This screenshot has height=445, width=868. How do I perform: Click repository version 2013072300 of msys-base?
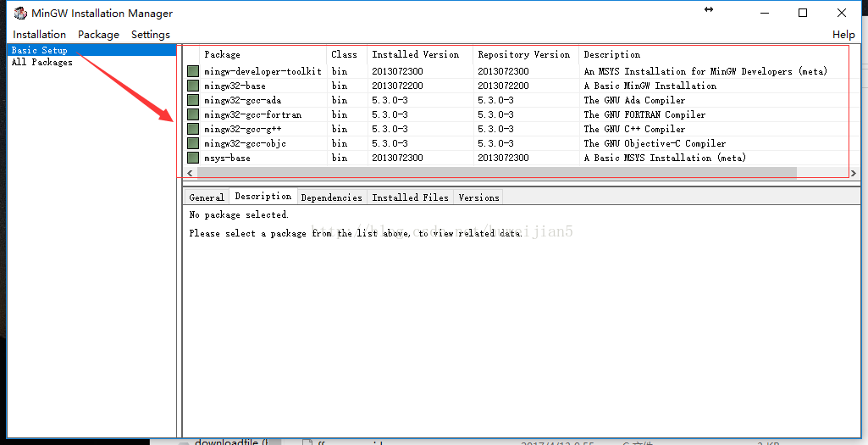coord(503,158)
